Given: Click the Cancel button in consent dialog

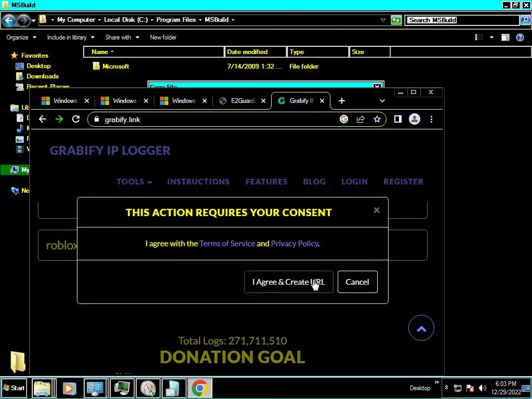Looking at the screenshot, I should (x=357, y=282).
